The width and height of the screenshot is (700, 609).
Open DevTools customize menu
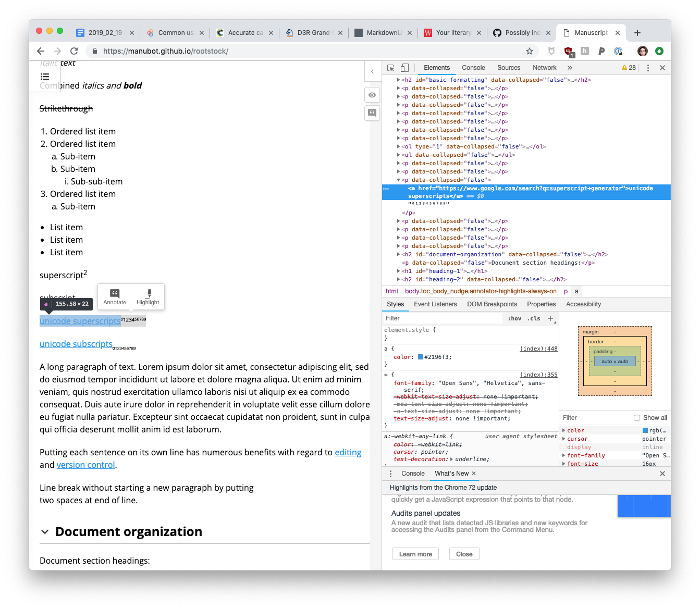(x=648, y=68)
